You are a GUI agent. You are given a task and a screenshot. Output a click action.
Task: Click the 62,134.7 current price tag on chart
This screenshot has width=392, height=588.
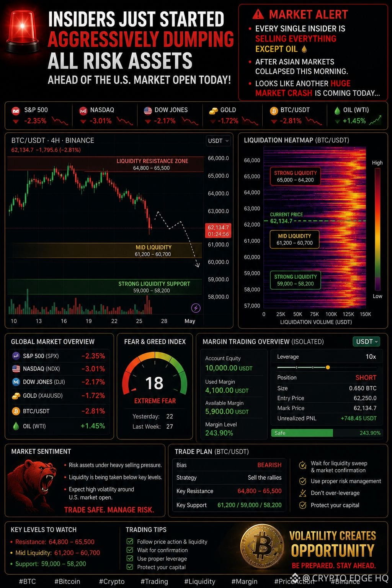[218, 230]
